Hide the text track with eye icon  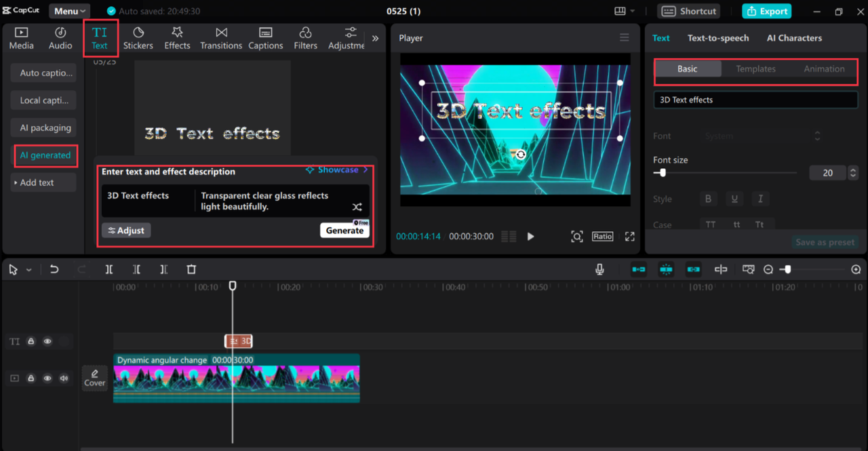[x=47, y=341]
